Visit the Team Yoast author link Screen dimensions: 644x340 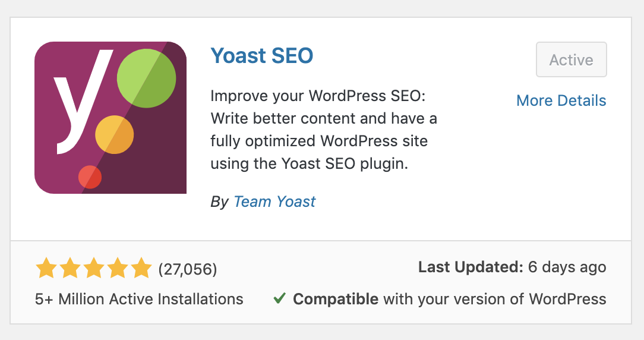click(x=274, y=202)
